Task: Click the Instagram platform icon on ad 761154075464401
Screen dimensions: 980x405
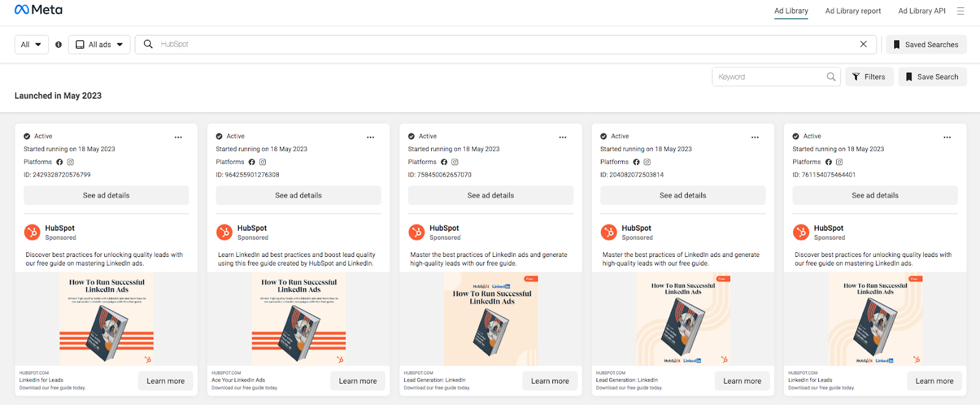Action: [x=840, y=162]
